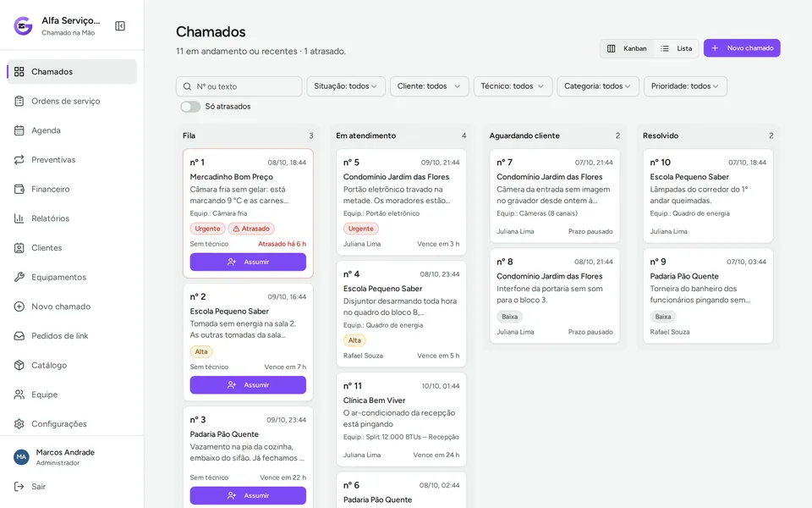The image size is (812, 508).
Task: Expand the Prioridade: todos dropdown
Action: [685, 86]
